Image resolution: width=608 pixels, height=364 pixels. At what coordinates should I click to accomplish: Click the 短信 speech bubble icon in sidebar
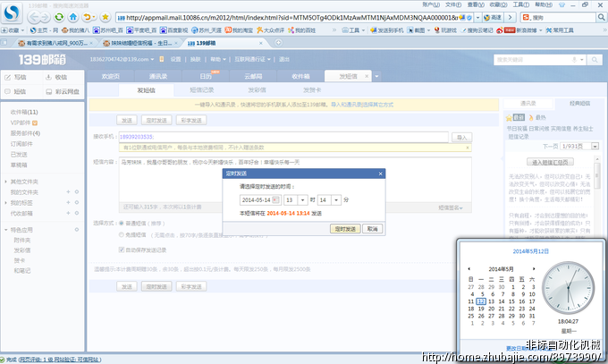(x=7, y=91)
